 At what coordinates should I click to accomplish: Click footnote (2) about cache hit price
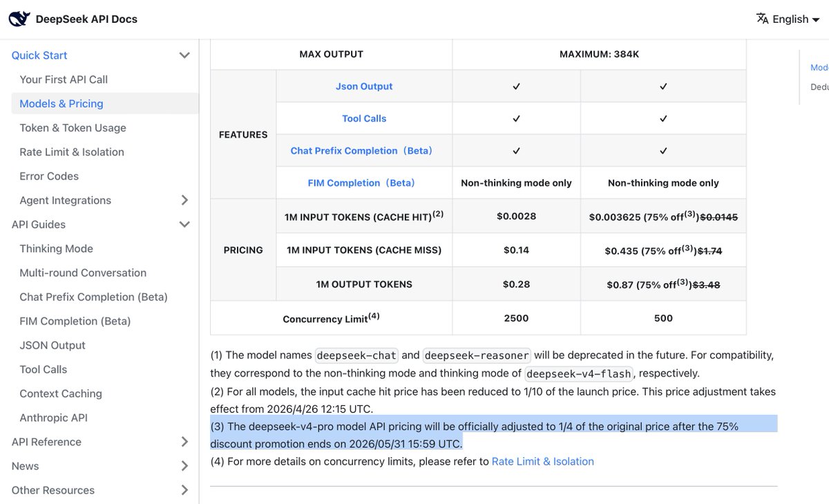pyautogui.click(x=493, y=400)
